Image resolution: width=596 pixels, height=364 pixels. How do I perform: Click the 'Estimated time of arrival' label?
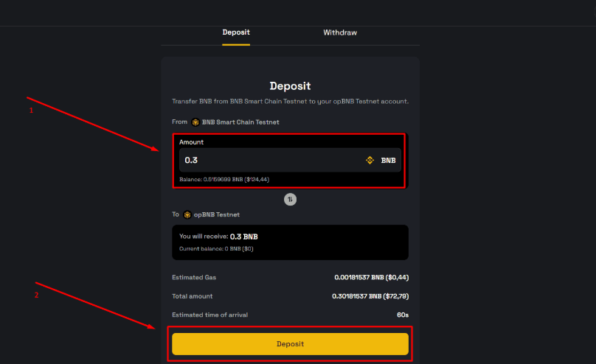point(209,315)
